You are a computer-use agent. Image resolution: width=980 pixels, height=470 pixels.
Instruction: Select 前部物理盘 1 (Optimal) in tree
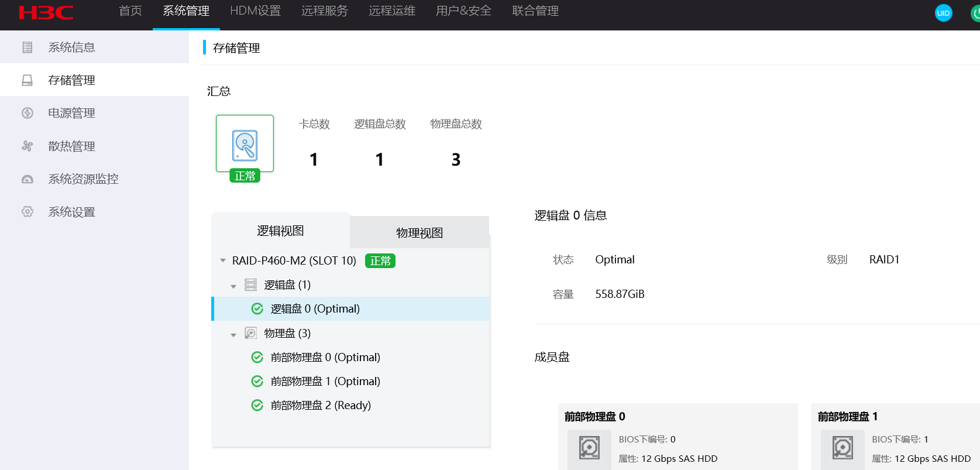tap(325, 381)
